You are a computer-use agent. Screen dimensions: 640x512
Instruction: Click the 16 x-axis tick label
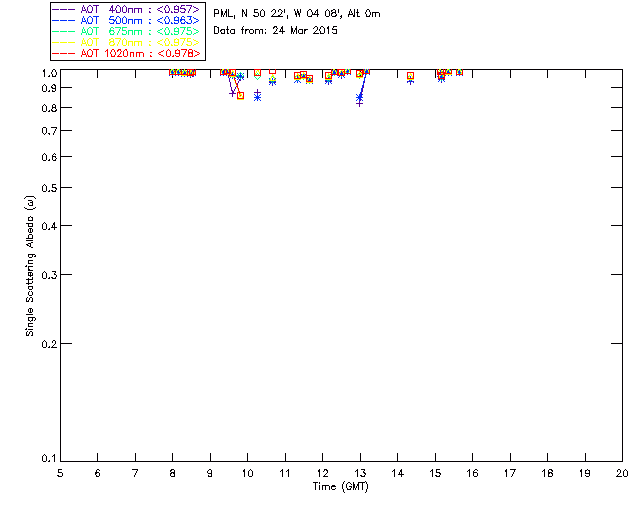pyautogui.click(x=472, y=474)
